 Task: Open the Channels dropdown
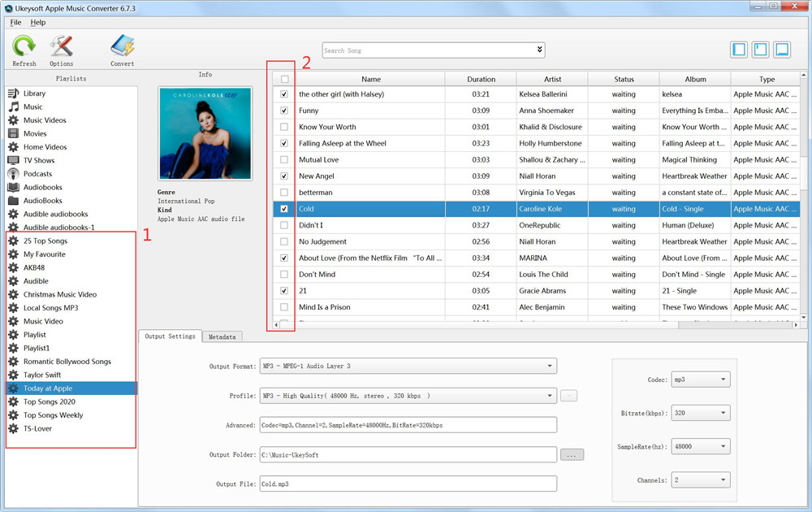pos(701,479)
